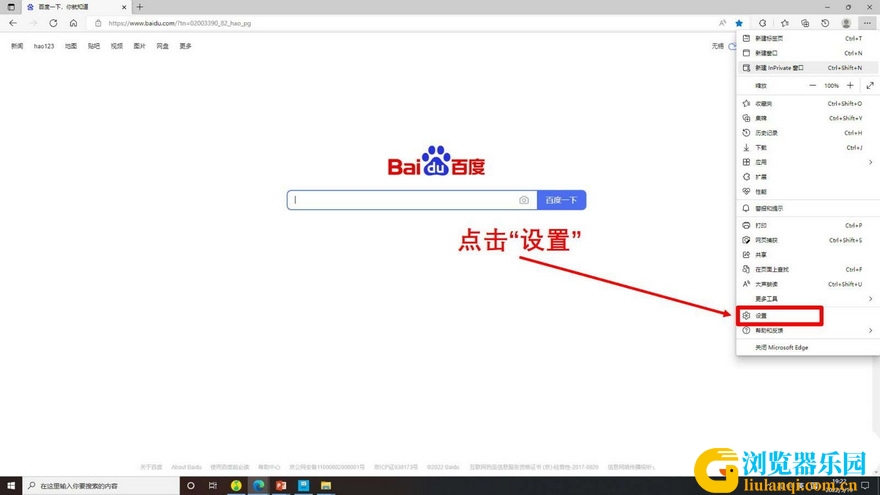880x495 pixels.
Task: Open 扩展 (Extensions) from the menu
Action: pos(808,177)
